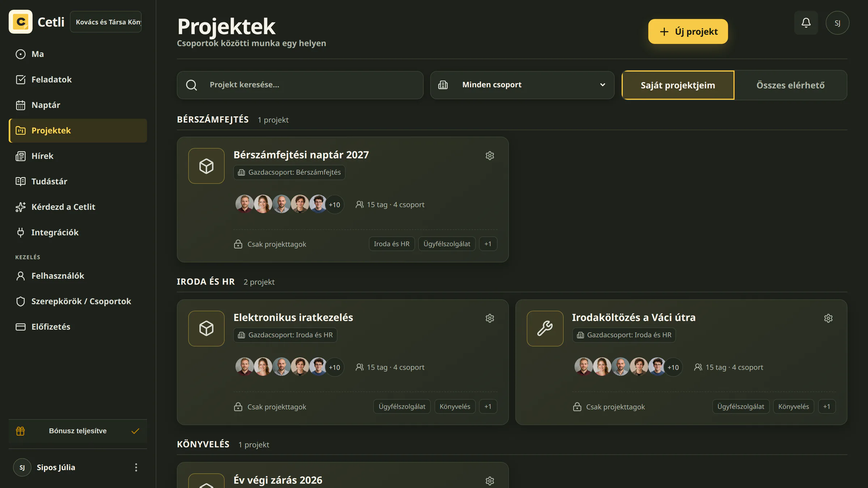The height and width of the screenshot is (488, 868).
Task: Go to Ma in sidebar
Action: point(78,54)
